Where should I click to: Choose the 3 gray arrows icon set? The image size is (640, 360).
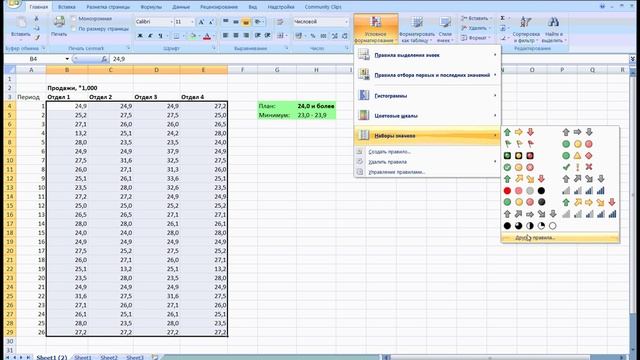[x=577, y=132]
